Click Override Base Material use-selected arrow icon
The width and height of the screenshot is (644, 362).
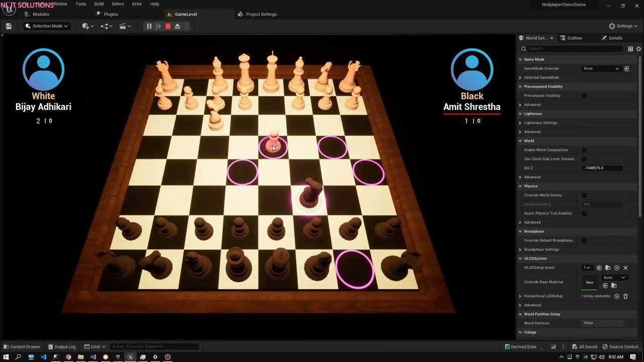click(605, 286)
